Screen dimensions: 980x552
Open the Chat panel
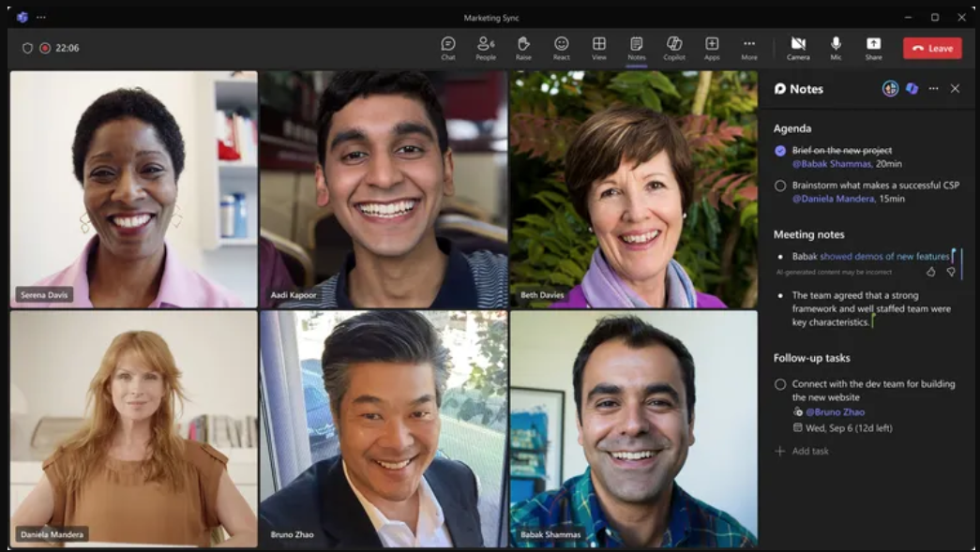(x=448, y=48)
